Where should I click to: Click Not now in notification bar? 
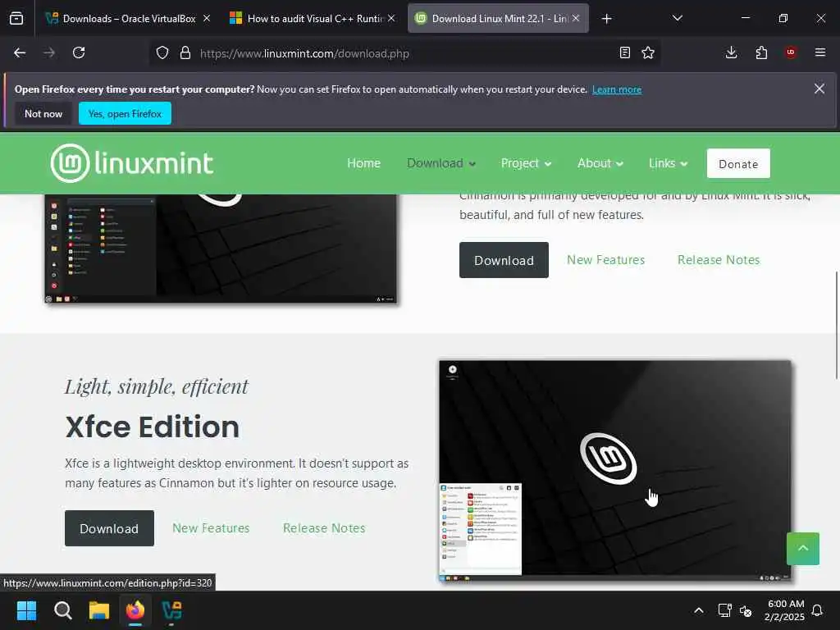(x=43, y=113)
